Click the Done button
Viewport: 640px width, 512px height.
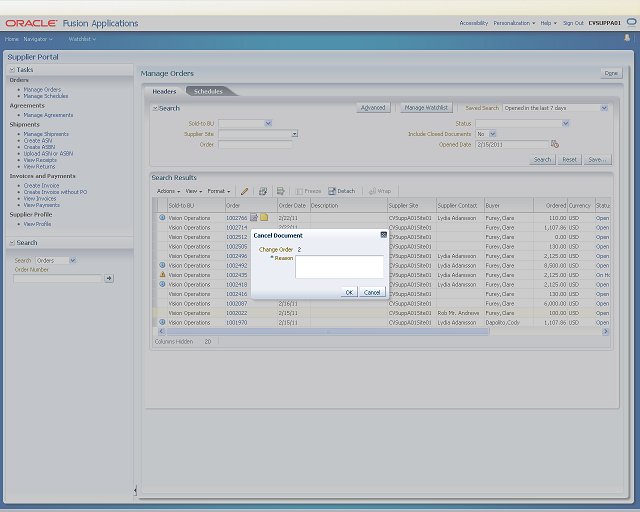[x=611, y=73]
